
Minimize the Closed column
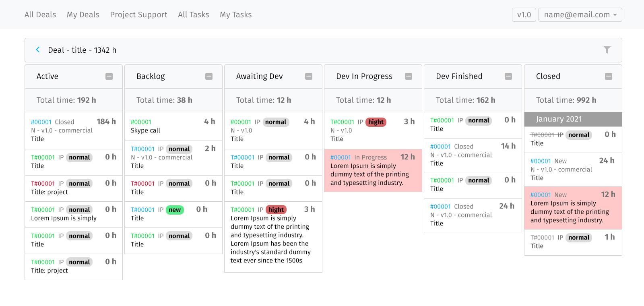pos(609,76)
